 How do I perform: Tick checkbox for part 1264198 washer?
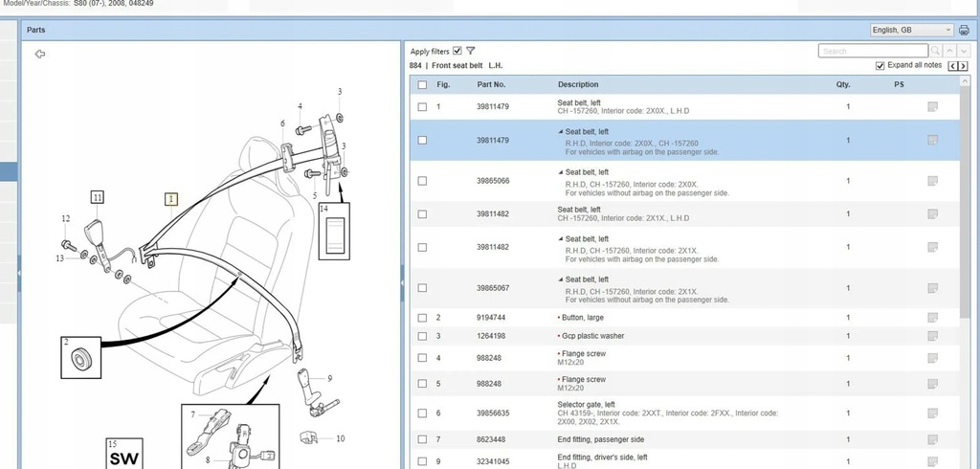click(422, 336)
